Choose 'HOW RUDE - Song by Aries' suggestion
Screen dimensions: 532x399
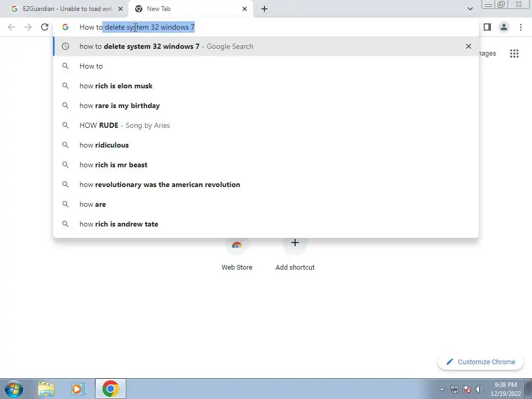point(266,125)
